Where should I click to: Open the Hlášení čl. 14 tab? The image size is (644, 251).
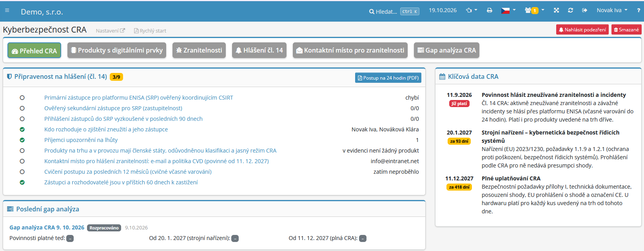coord(259,50)
